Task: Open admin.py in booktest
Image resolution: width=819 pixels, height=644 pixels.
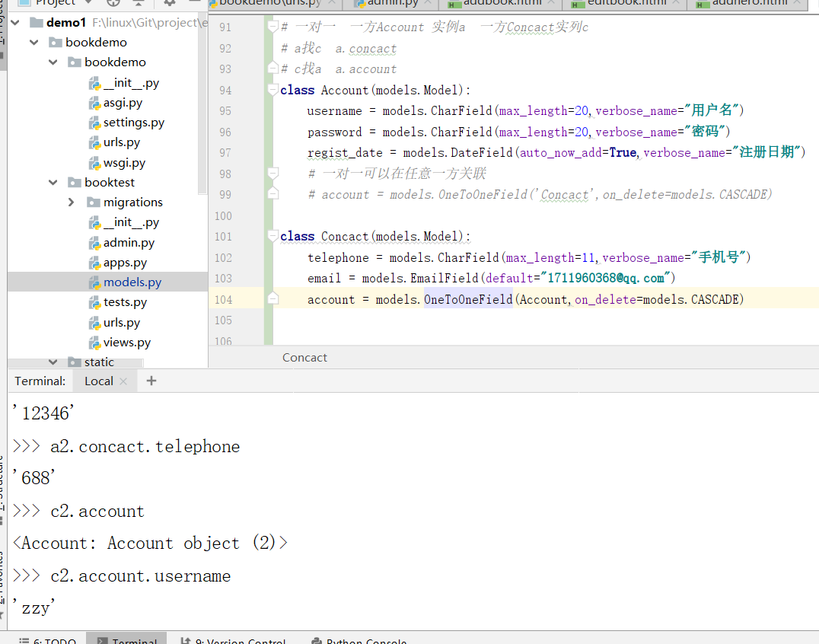Action: pyautogui.click(x=129, y=242)
